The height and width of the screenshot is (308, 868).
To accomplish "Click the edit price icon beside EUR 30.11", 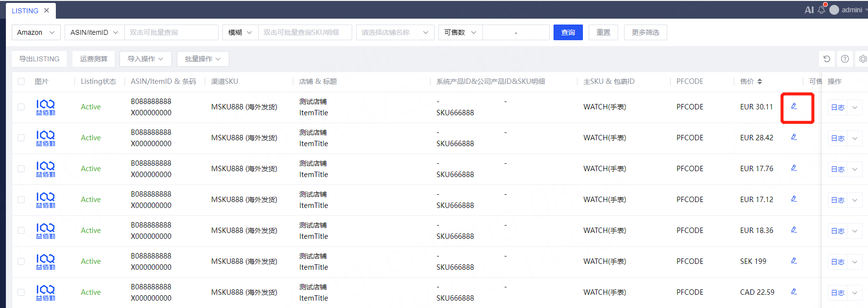I will [x=794, y=106].
